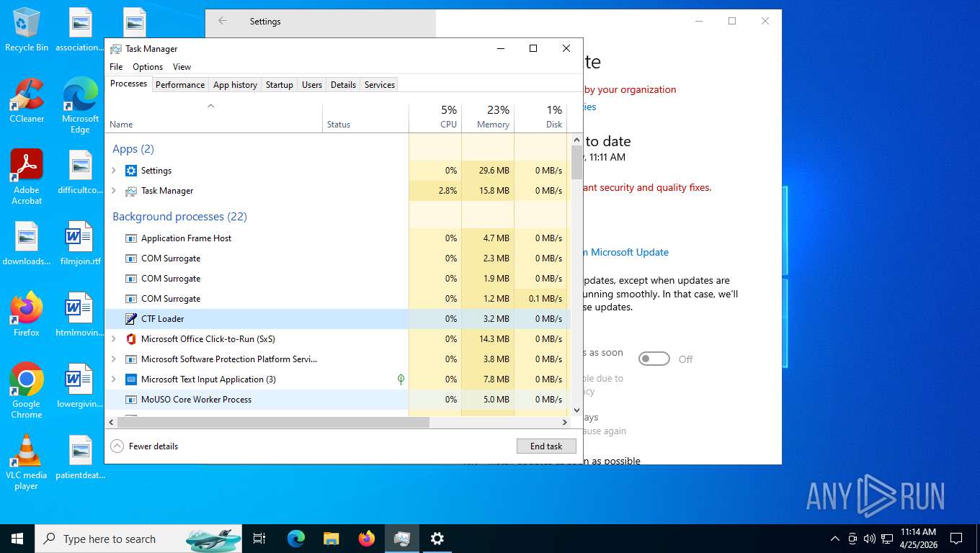This screenshot has height=553, width=980.
Task: Click the sort arrow above Name column
Action: [211, 106]
